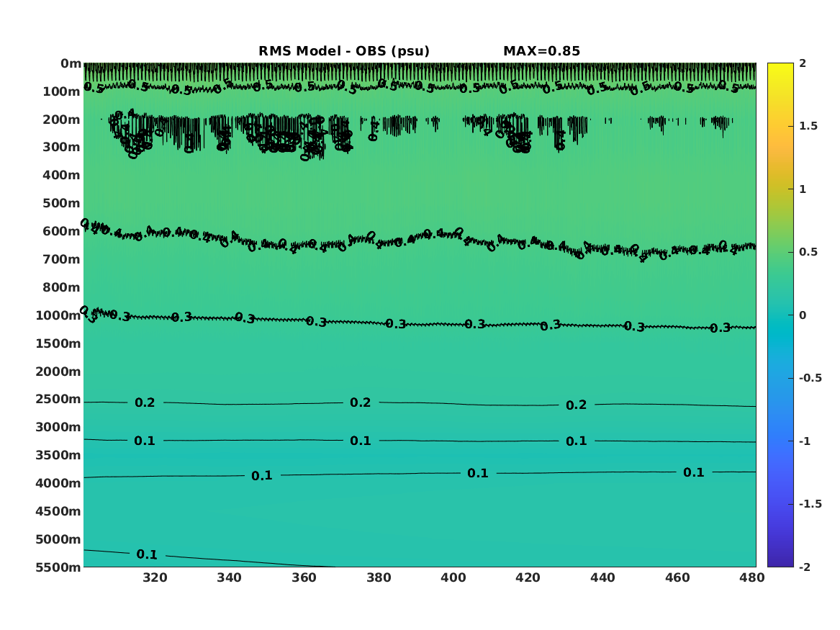Screen dimensions: 840x630
Task: Click the x-axis tick label '380'
Action: click(379, 577)
